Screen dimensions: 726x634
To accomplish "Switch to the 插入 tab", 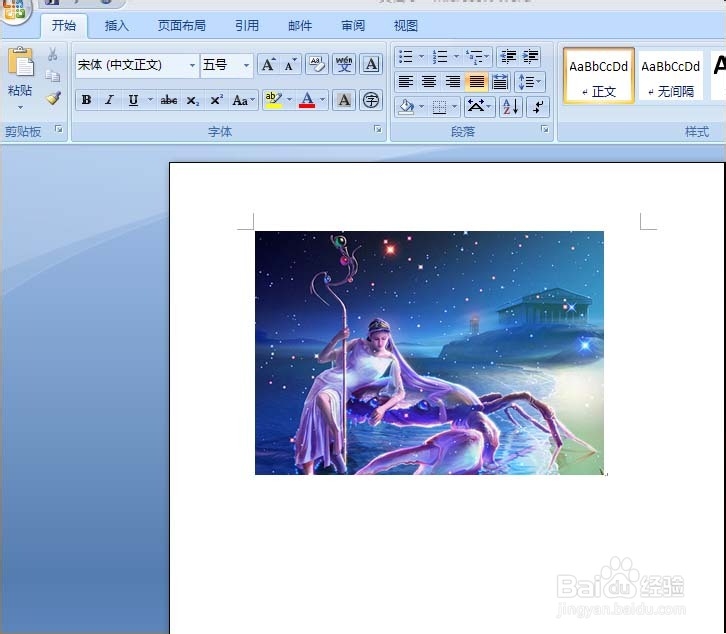I will [x=117, y=25].
